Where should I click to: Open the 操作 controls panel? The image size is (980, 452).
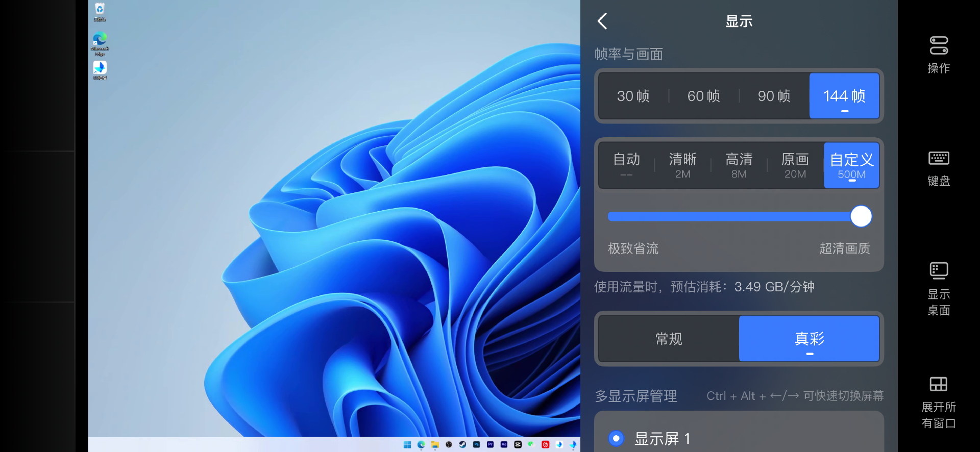pyautogui.click(x=939, y=55)
